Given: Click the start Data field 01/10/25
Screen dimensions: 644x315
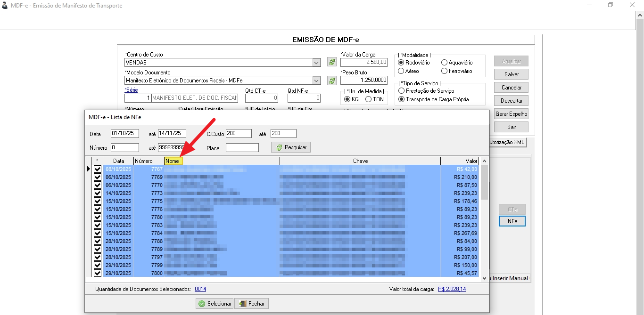Looking at the screenshot, I should click(125, 134).
